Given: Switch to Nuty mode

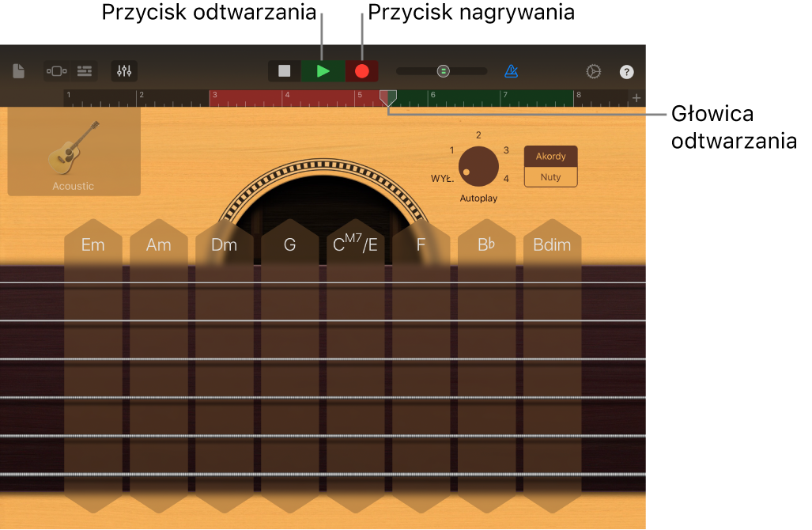Looking at the screenshot, I should 550,177.
